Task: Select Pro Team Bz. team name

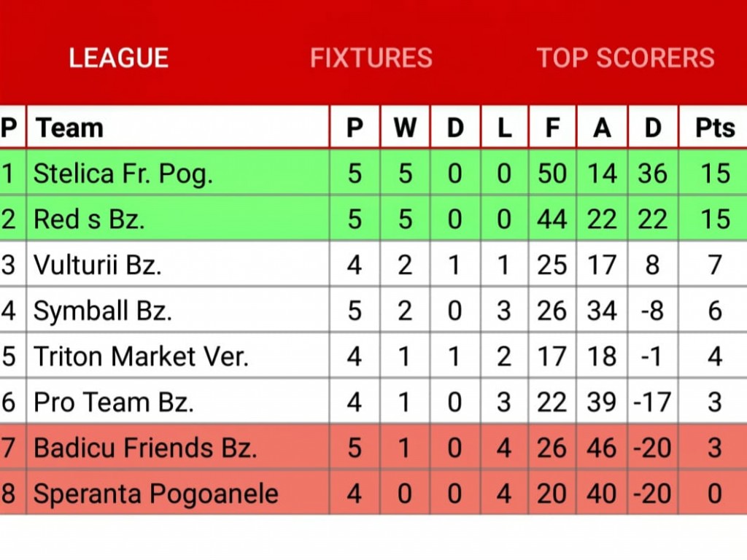Action: [113, 402]
